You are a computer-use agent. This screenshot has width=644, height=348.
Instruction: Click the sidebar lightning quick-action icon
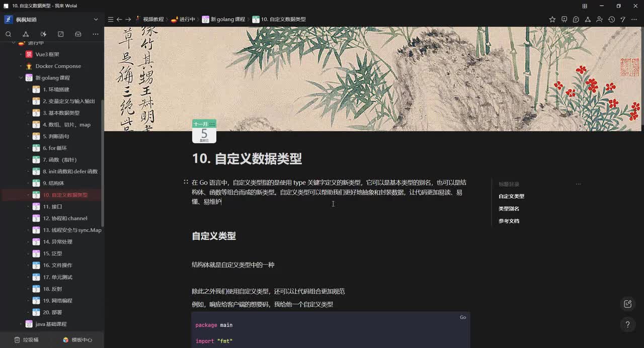pyautogui.click(x=43, y=34)
